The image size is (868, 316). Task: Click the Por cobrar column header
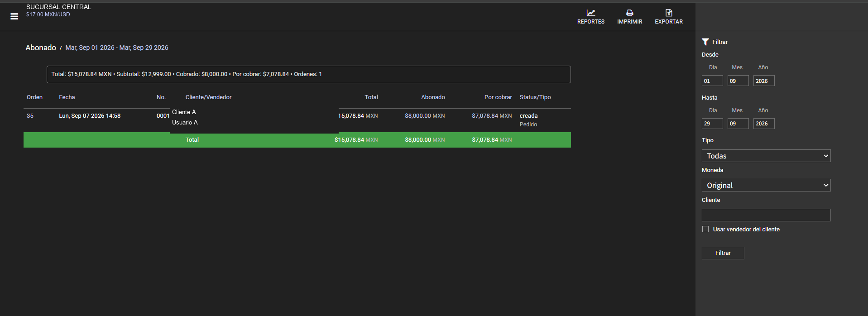498,97
